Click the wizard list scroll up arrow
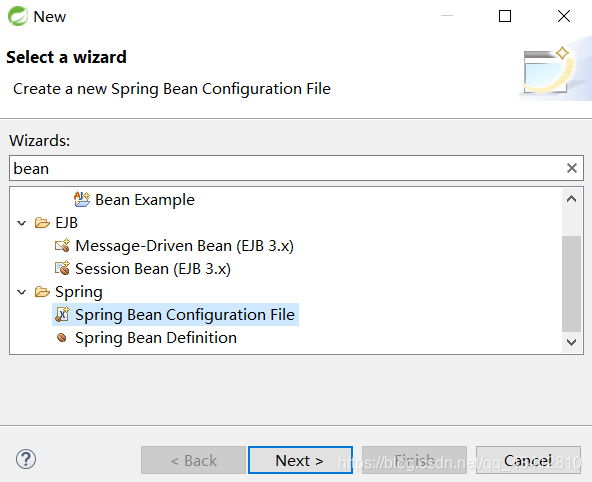This screenshot has height=482, width=592. point(572,199)
